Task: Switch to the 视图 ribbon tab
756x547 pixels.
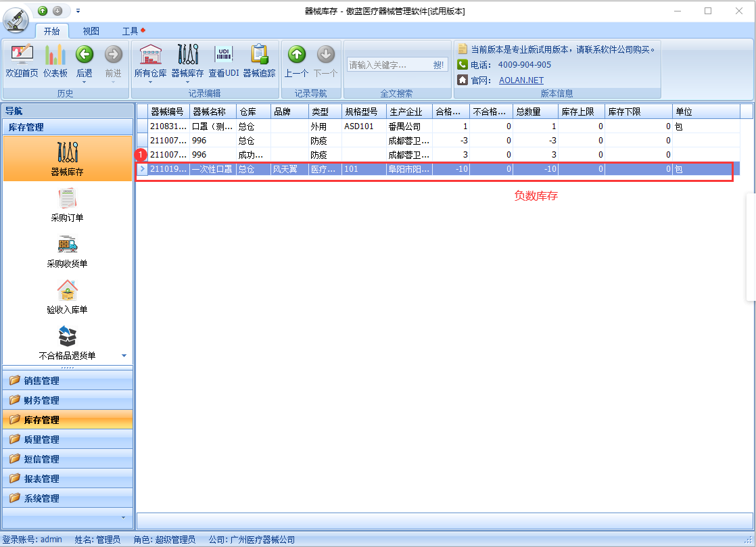Action: (91, 31)
